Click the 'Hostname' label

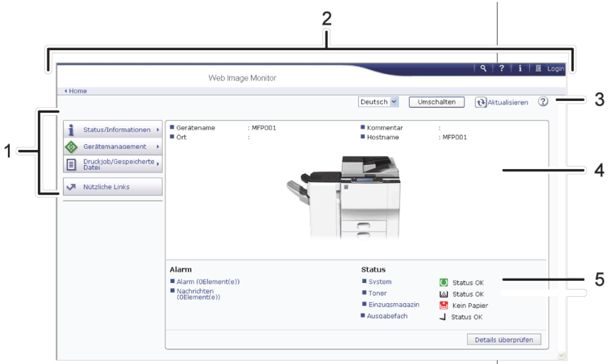[383, 137]
